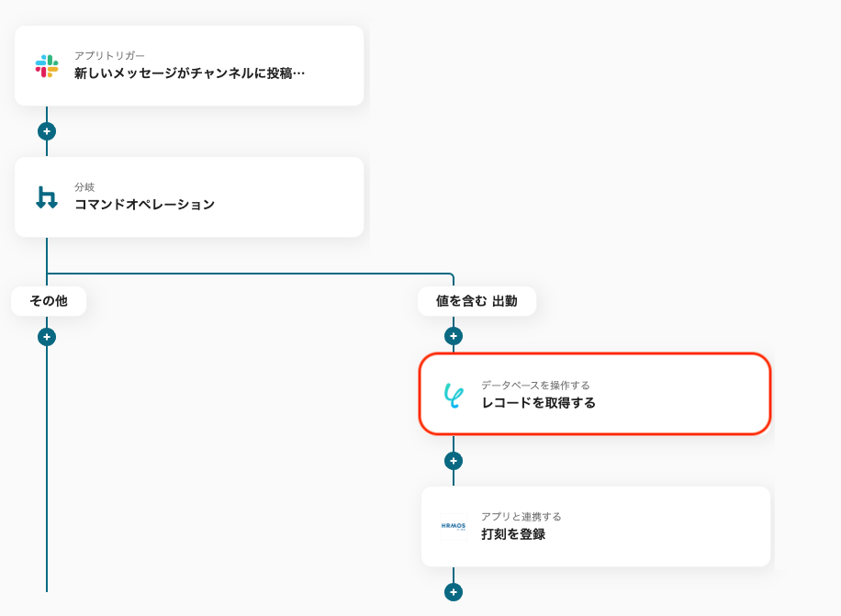841x616 pixels.
Task: Select the 値を含む 出勤 branch condition
Action: (477, 300)
